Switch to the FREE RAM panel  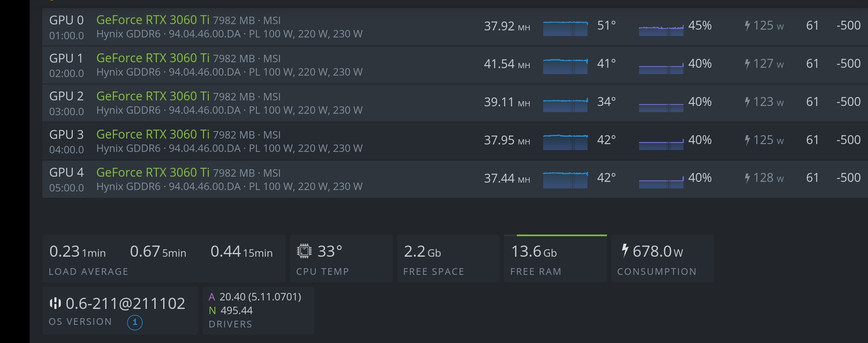(555, 258)
